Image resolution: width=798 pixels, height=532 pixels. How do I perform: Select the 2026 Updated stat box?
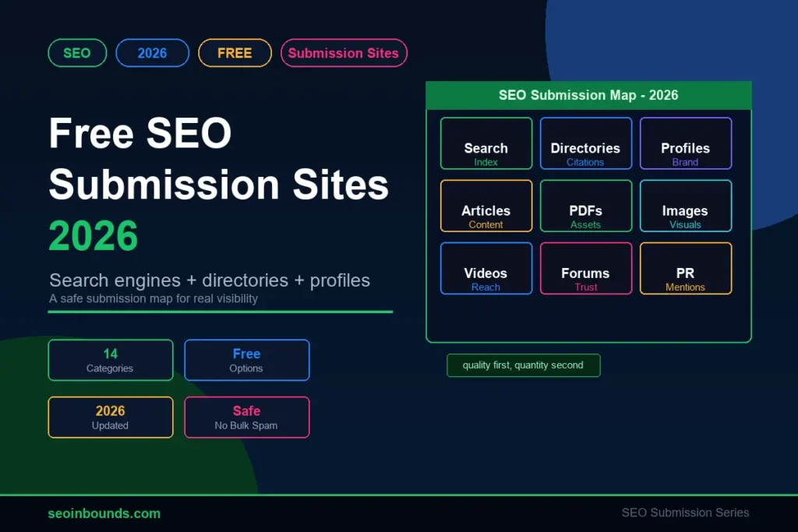click(111, 417)
